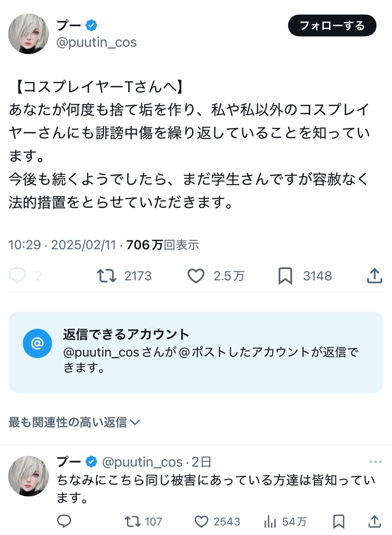Open the @puutin_cos link in the reply
Image resolution: width=392 pixels, height=535 pixels.
pos(142,462)
